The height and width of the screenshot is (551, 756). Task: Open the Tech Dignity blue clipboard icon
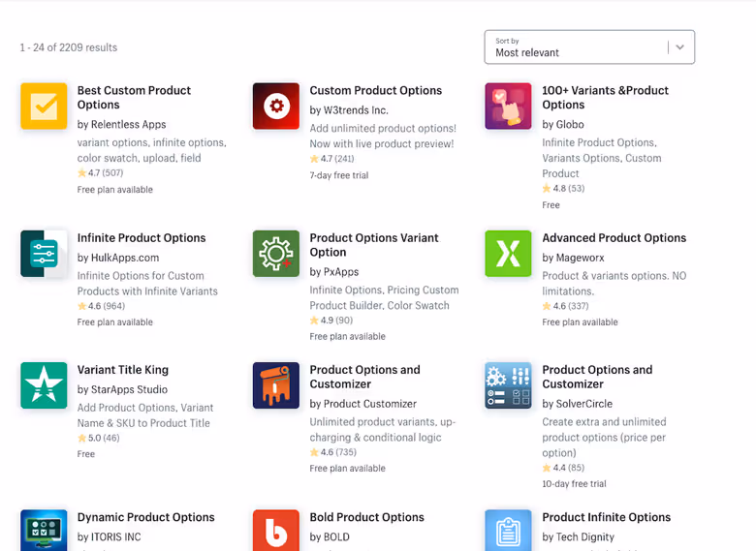pos(508,531)
